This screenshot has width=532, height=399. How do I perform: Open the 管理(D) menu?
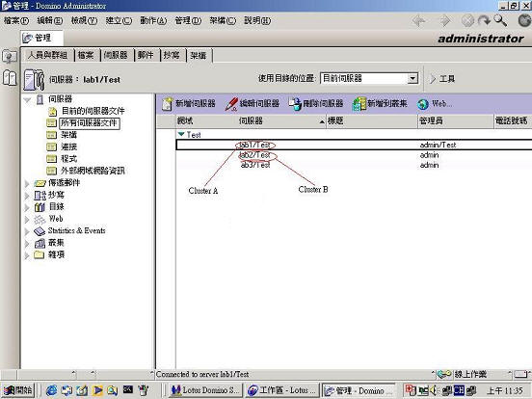(x=188, y=20)
